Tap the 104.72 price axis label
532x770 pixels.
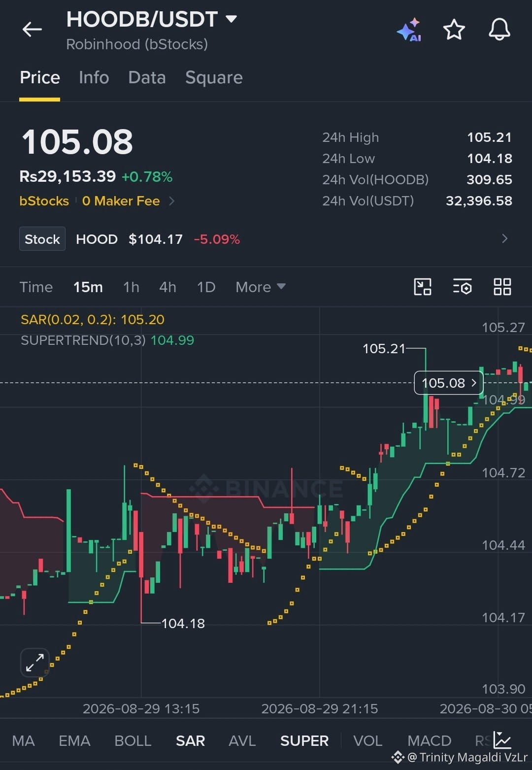click(x=503, y=473)
